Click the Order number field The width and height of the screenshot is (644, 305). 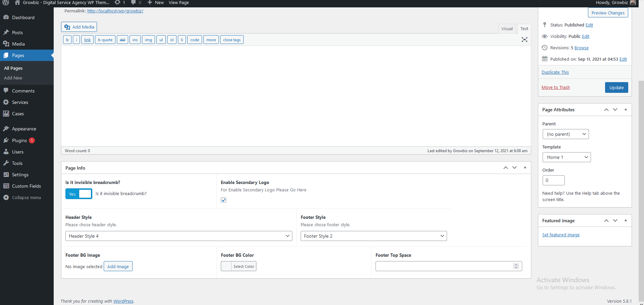553,180
